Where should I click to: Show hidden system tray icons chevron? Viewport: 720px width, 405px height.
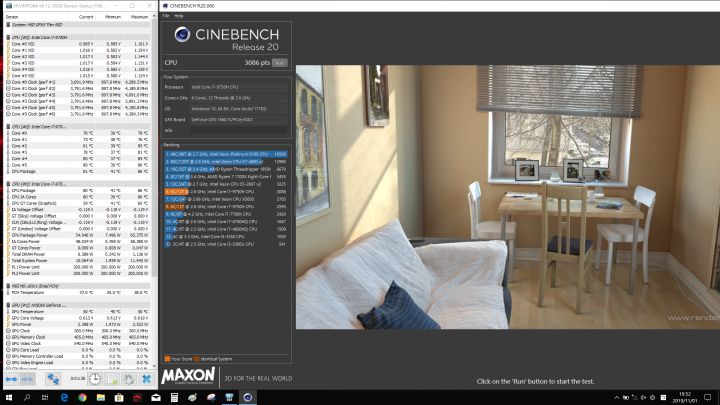click(x=616, y=398)
